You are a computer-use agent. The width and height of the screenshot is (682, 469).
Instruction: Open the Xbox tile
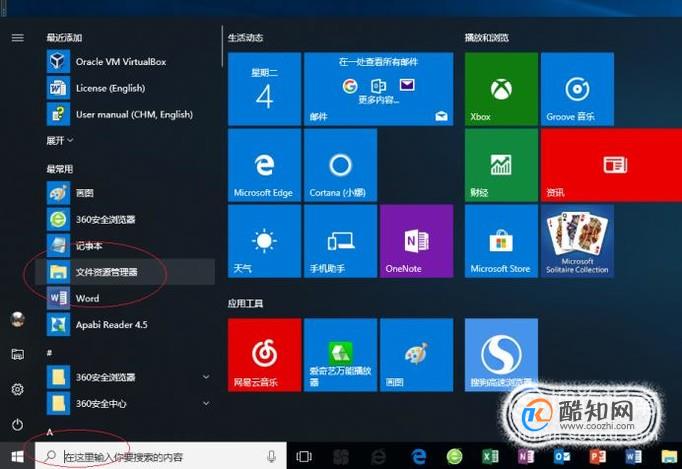(501, 89)
